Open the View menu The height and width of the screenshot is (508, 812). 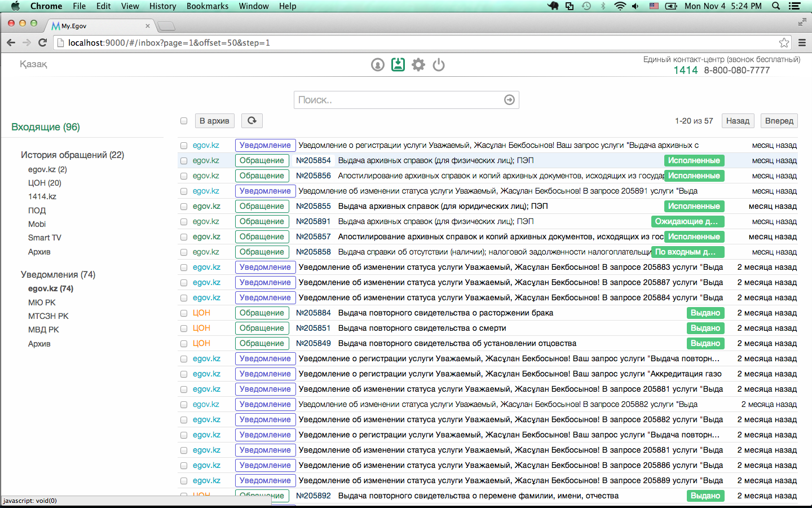point(130,6)
